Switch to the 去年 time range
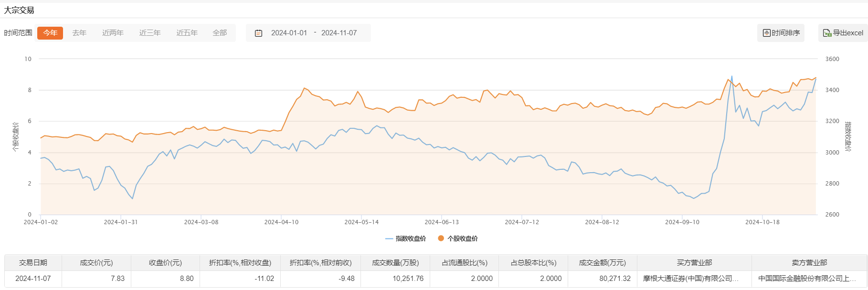 (79, 33)
